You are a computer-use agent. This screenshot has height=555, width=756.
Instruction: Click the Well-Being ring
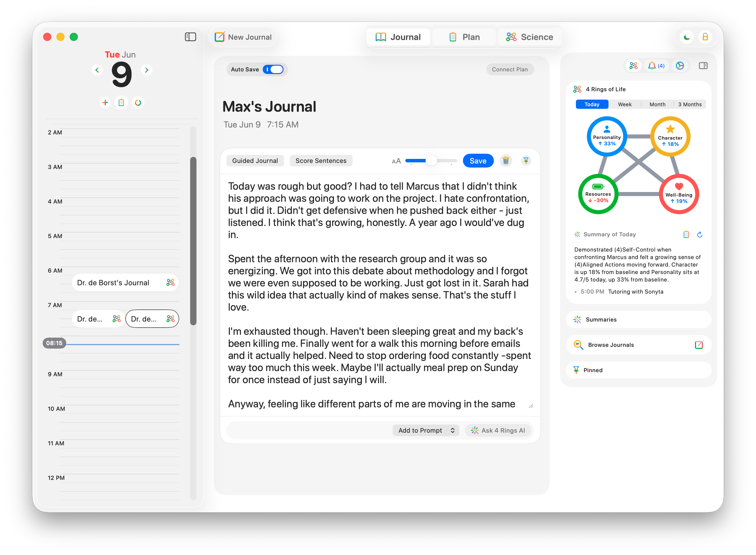pos(679,194)
